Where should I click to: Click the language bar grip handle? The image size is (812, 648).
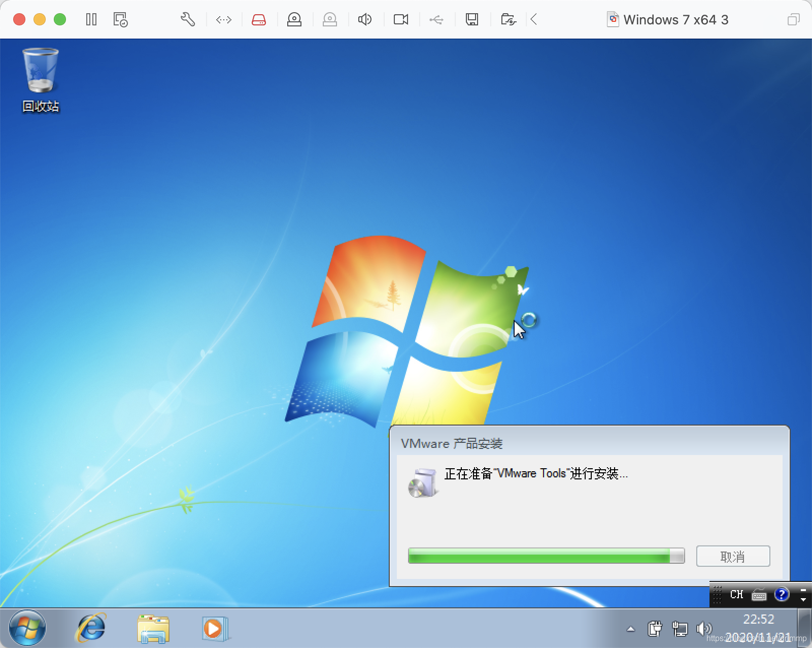717,595
